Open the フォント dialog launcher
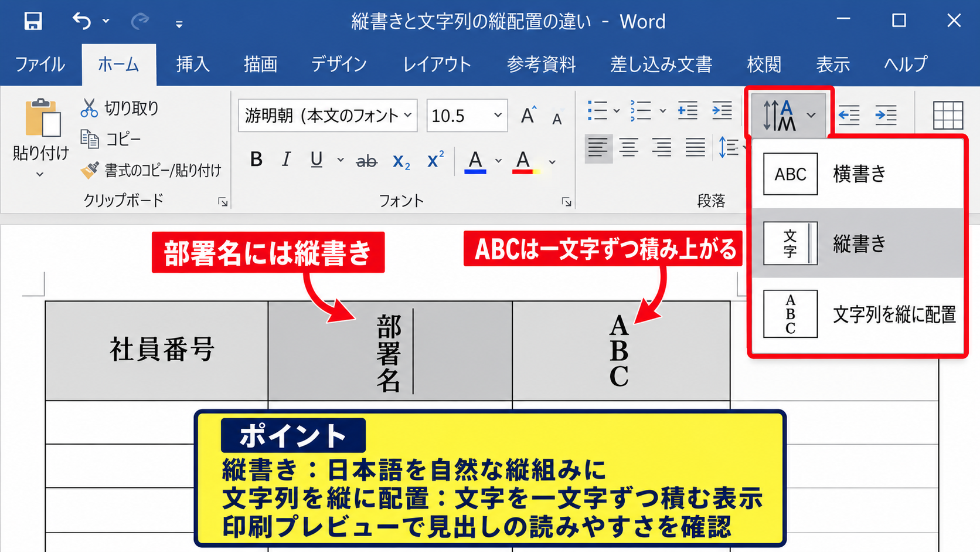Viewport: 980px width, 552px height. click(566, 202)
